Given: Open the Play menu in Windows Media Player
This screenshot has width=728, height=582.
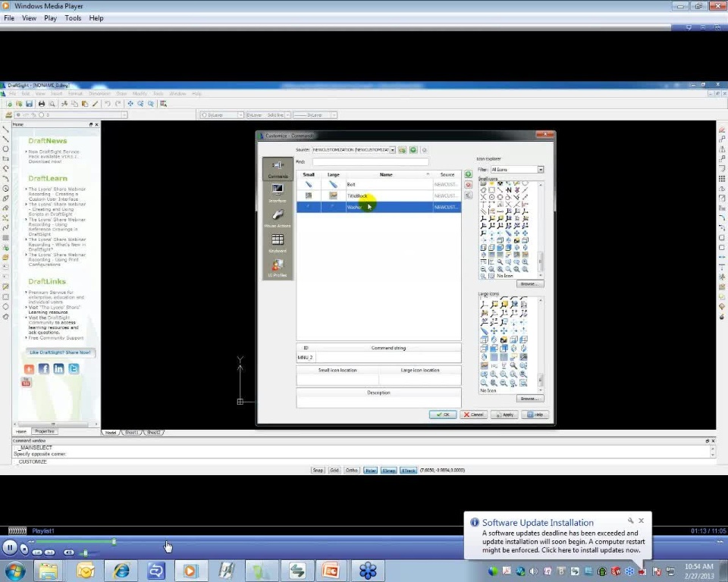Looking at the screenshot, I should coord(50,18).
